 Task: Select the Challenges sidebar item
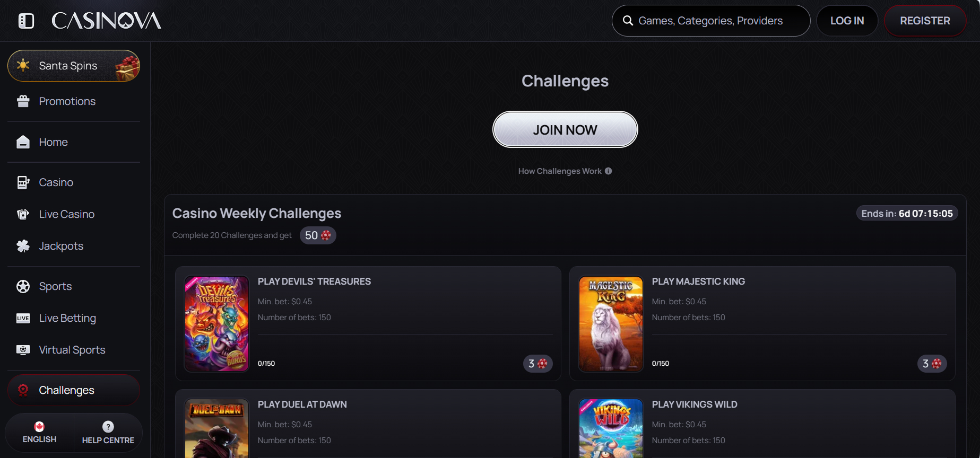pos(74,390)
